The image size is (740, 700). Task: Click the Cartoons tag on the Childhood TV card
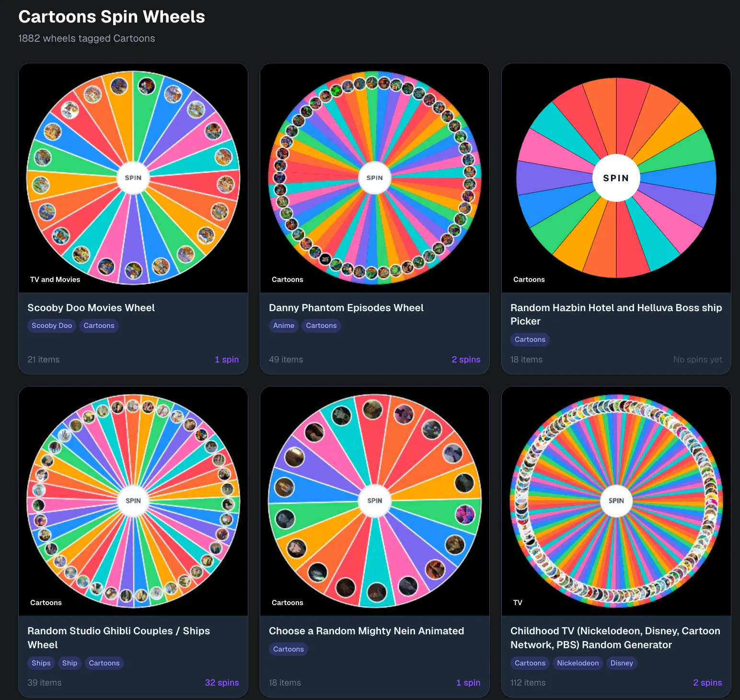(530, 663)
